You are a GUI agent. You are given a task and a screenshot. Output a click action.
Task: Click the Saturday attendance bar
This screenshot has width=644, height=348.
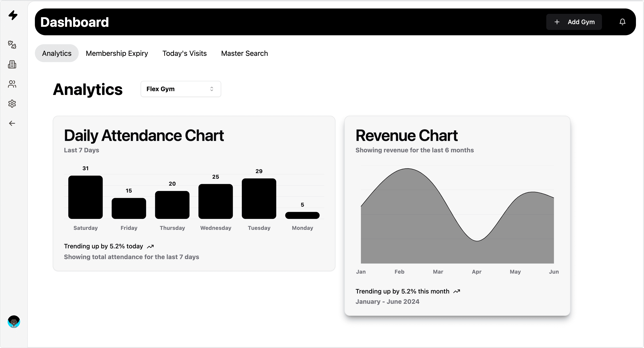tap(85, 197)
